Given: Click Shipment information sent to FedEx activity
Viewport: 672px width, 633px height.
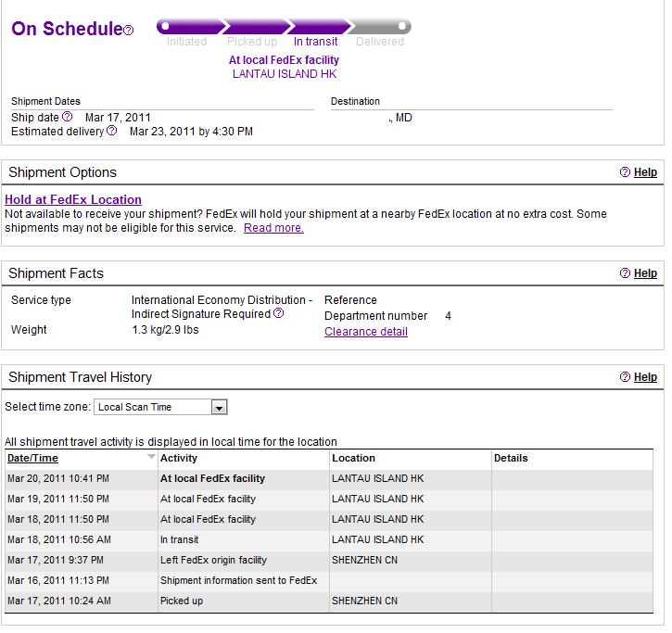Looking at the screenshot, I should (x=239, y=581).
